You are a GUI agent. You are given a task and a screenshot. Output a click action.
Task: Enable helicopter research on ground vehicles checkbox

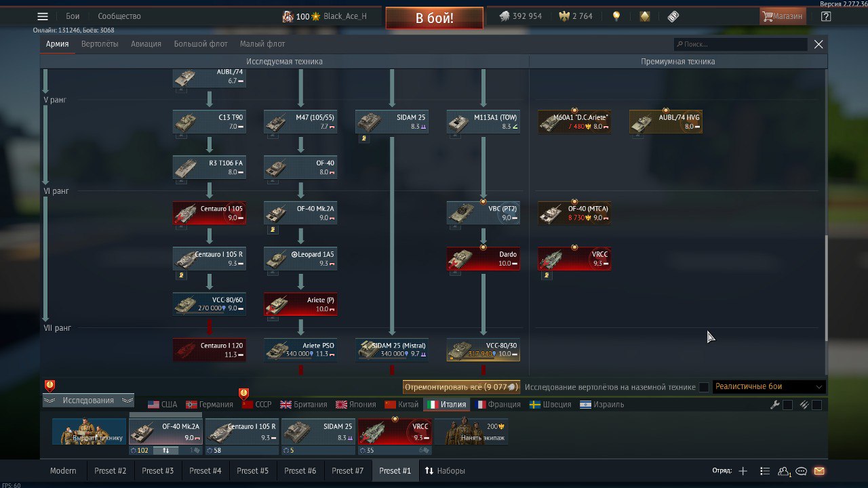click(x=704, y=387)
